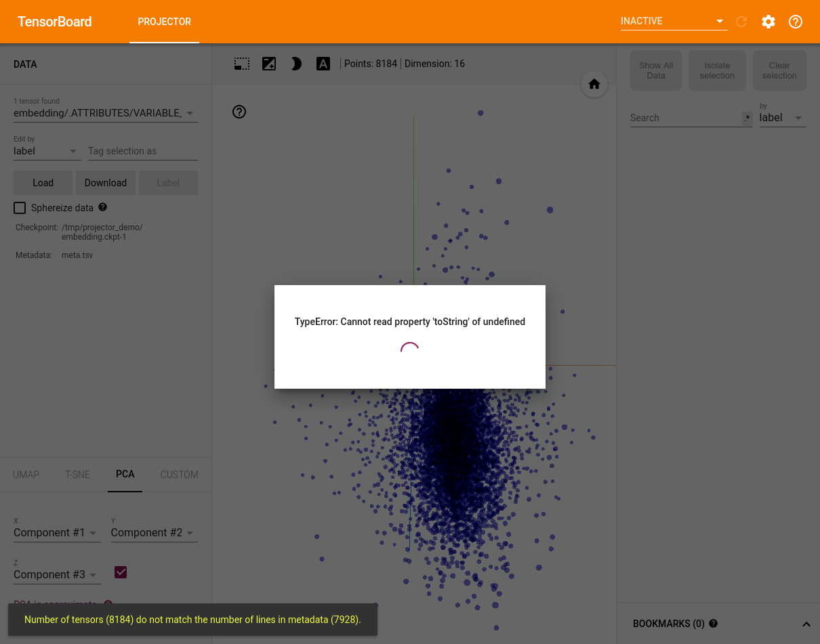Enable the Spherize data checkbox
Screen dimensions: 820x644
(x=20, y=207)
